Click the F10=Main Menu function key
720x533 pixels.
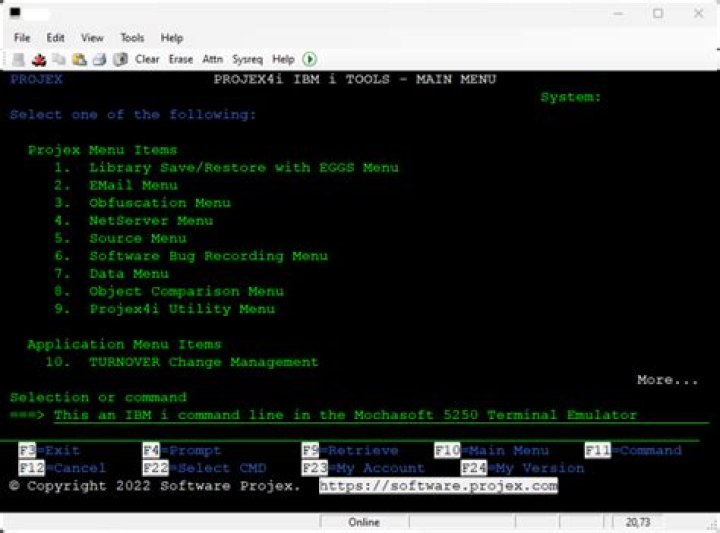tap(491, 450)
